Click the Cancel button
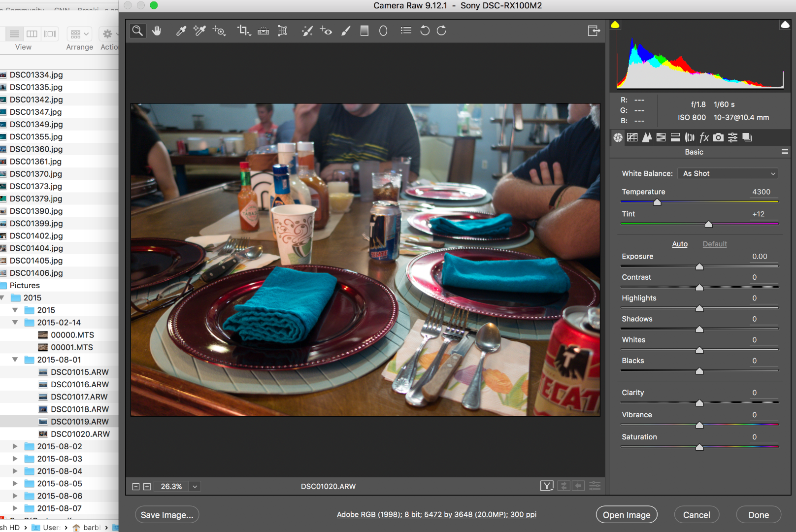 [696, 515]
